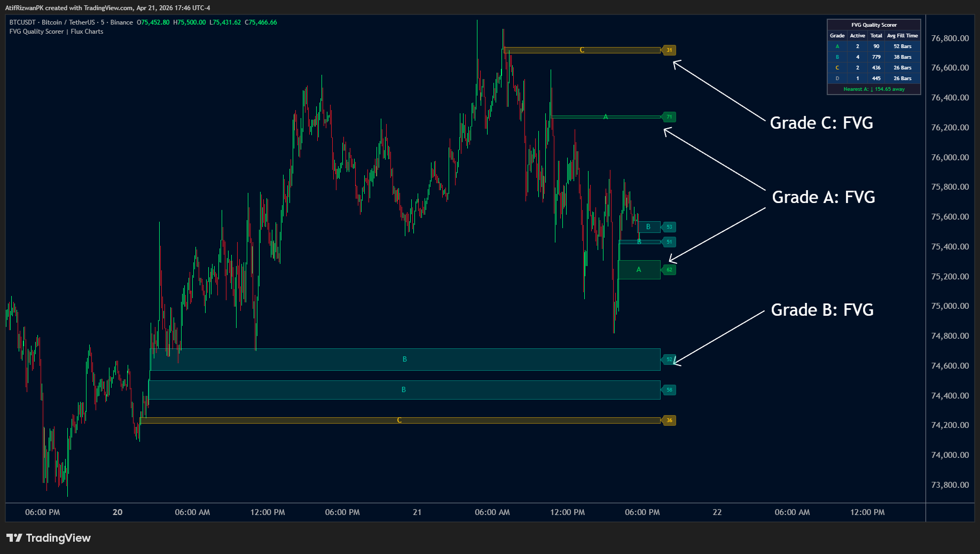Click the date label 20 on time axis
The width and height of the screenshot is (980, 554).
tap(117, 512)
